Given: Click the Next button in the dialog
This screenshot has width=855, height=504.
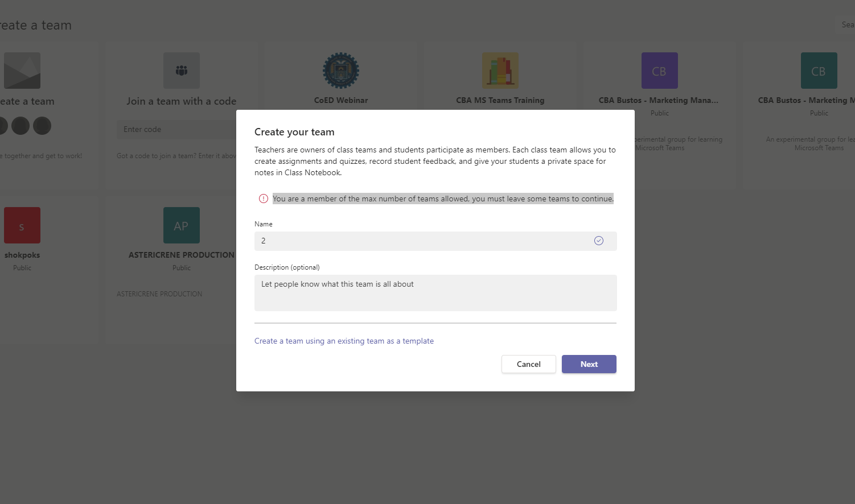Looking at the screenshot, I should pyautogui.click(x=589, y=364).
